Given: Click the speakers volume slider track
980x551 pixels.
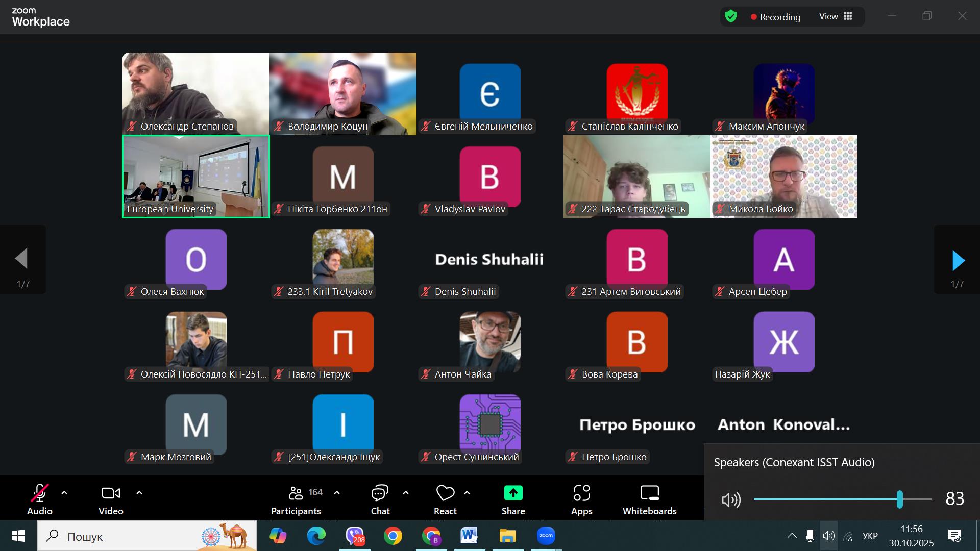Looking at the screenshot, I should [827, 499].
